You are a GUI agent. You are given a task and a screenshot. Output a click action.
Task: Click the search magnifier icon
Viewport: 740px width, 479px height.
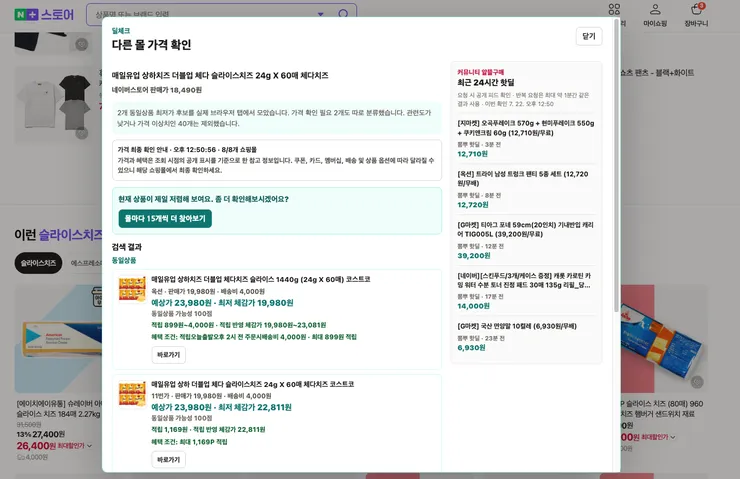[343, 14]
